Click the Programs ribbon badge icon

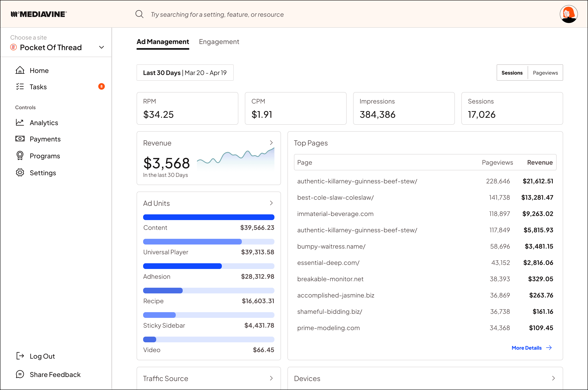[20, 156]
